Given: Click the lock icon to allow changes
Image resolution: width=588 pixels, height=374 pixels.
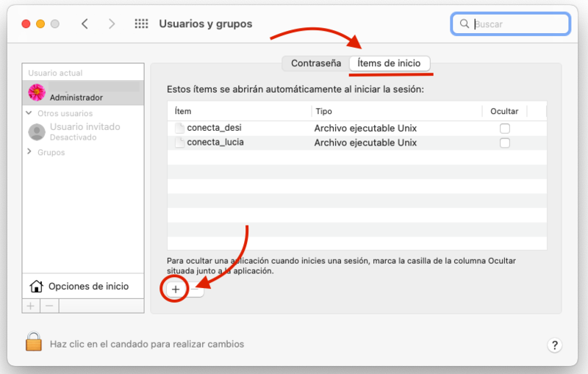Looking at the screenshot, I should tap(33, 342).
